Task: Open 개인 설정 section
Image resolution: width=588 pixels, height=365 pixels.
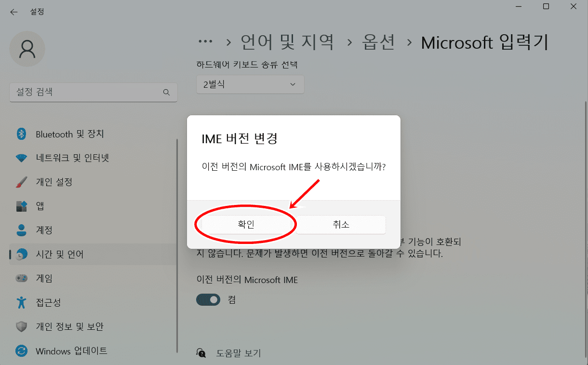Action: [x=93, y=182]
